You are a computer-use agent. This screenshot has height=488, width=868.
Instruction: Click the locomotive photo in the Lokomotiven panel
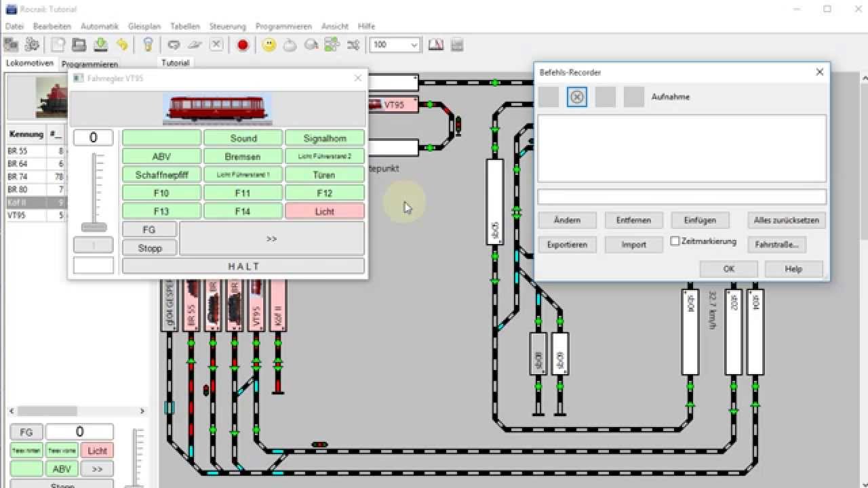(x=52, y=96)
